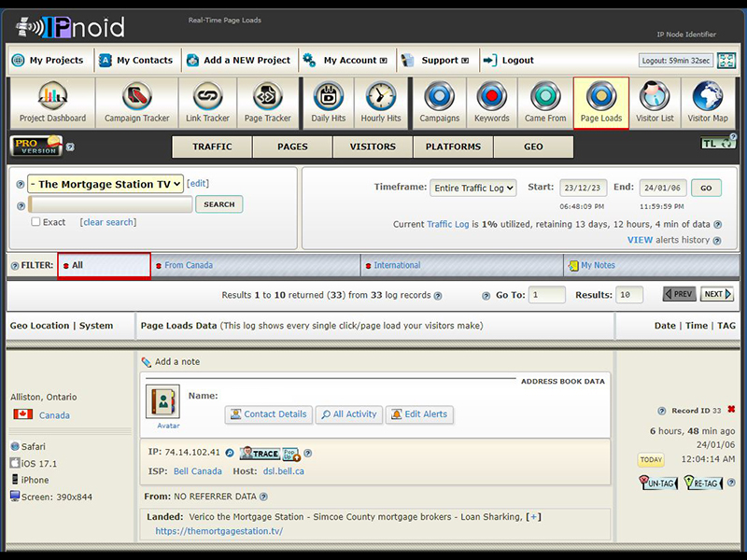Click the UN-TAG icon
747x560 pixels.
click(658, 483)
